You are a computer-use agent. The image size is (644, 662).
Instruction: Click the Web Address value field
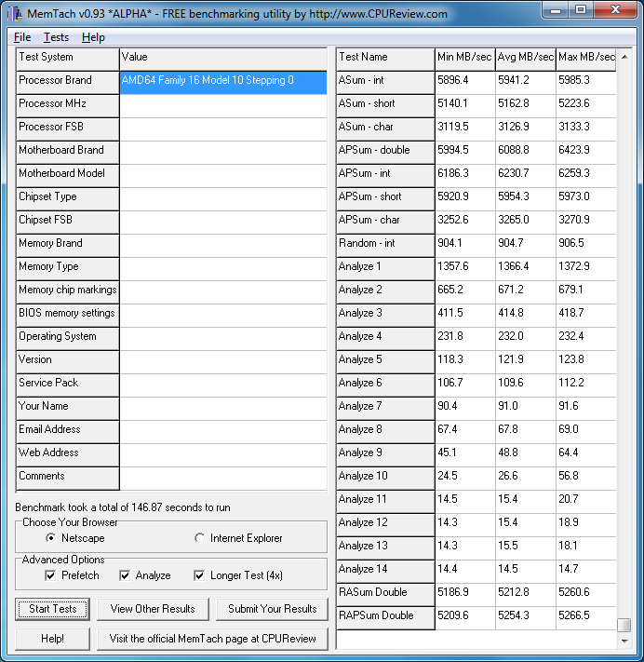click(223, 455)
